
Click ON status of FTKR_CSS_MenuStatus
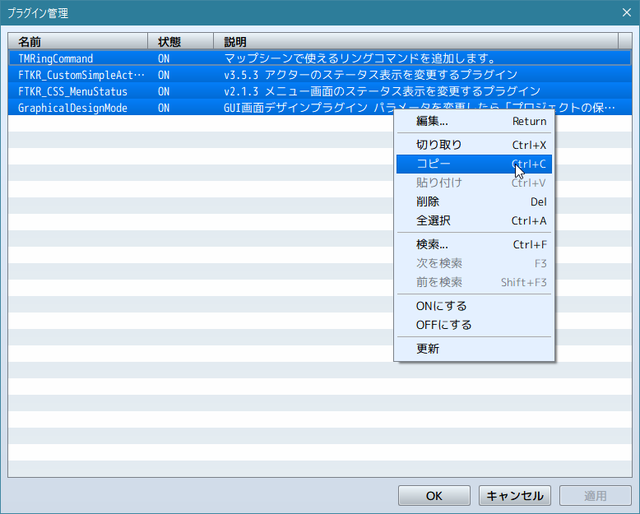pyautogui.click(x=164, y=91)
